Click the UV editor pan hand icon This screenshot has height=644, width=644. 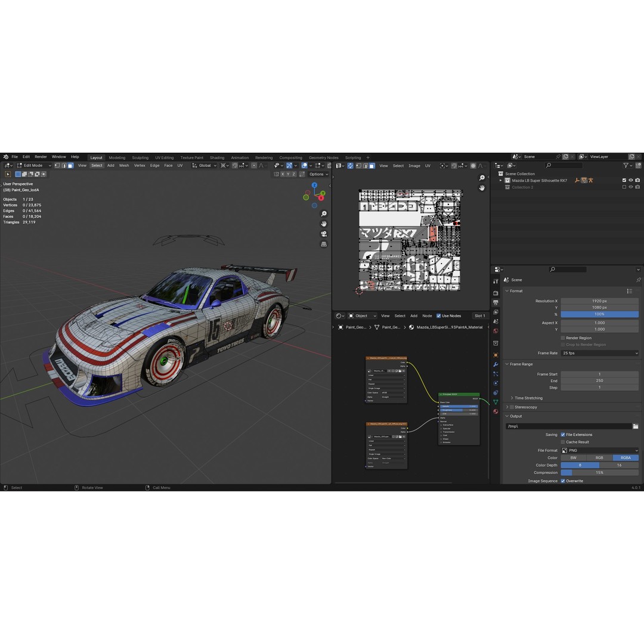pos(482,188)
